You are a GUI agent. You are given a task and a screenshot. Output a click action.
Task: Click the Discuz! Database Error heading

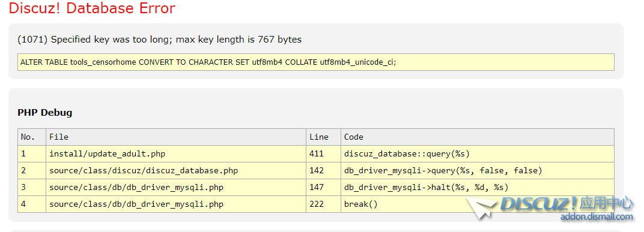point(93,8)
